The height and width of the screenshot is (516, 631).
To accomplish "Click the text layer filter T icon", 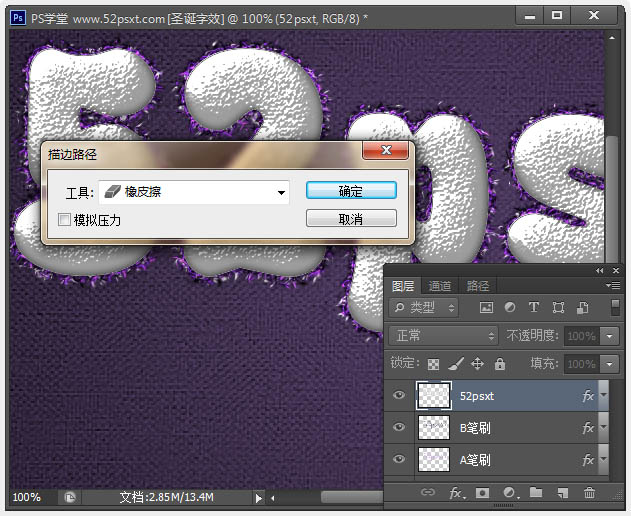I will pos(534,308).
